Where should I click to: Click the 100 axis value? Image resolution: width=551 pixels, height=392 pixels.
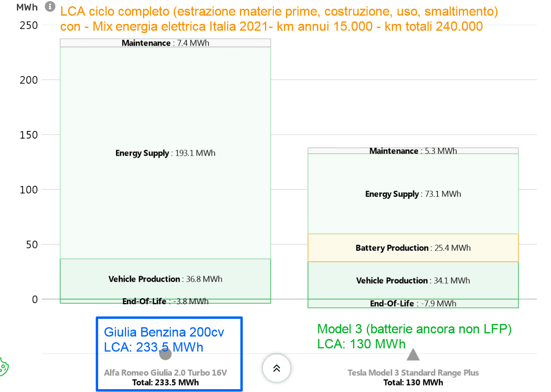[29, 190]
